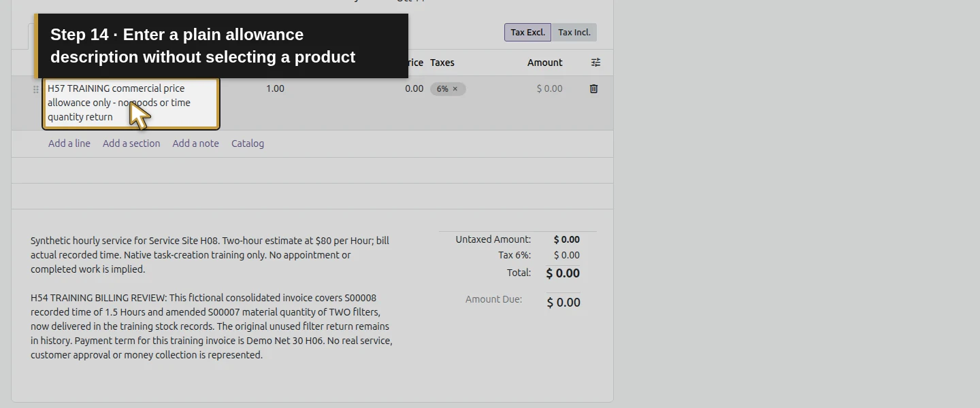
Task: Open column settings adjust icon
Action: coord(595,63)
